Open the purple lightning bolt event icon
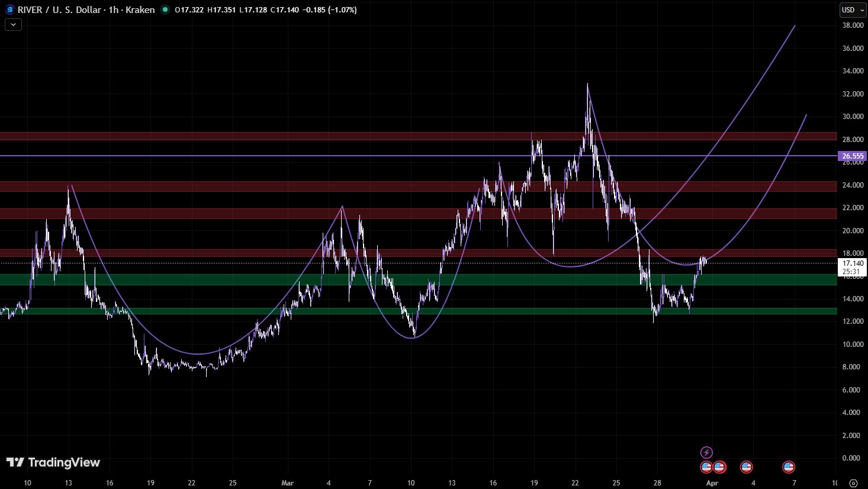 coord(706,453)
